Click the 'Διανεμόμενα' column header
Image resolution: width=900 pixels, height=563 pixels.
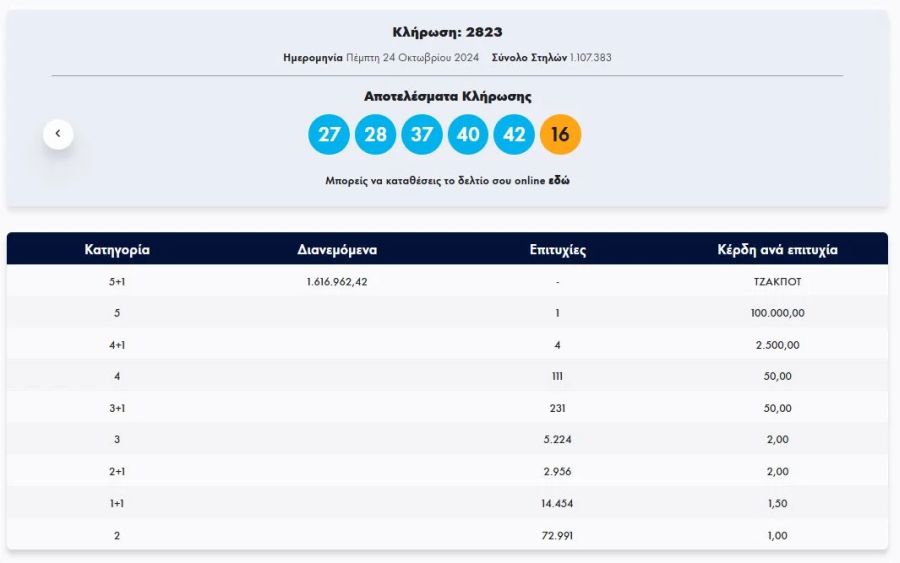coord(337,250)
